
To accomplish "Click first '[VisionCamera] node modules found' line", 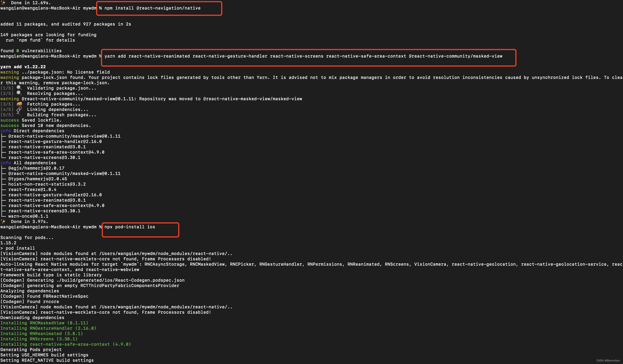I will [x=116, y=254].
